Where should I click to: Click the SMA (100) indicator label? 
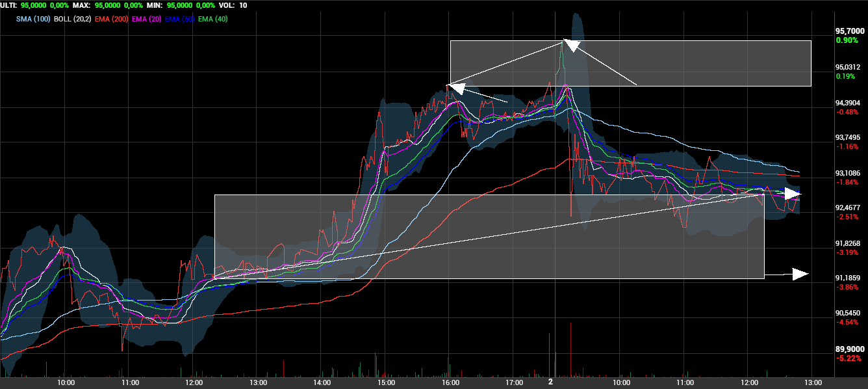pos(32,19)
